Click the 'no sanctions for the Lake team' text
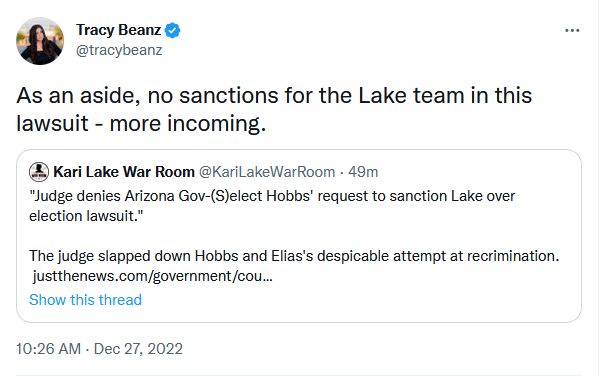This screenshot has height=376, width=608. click(305, 95)
